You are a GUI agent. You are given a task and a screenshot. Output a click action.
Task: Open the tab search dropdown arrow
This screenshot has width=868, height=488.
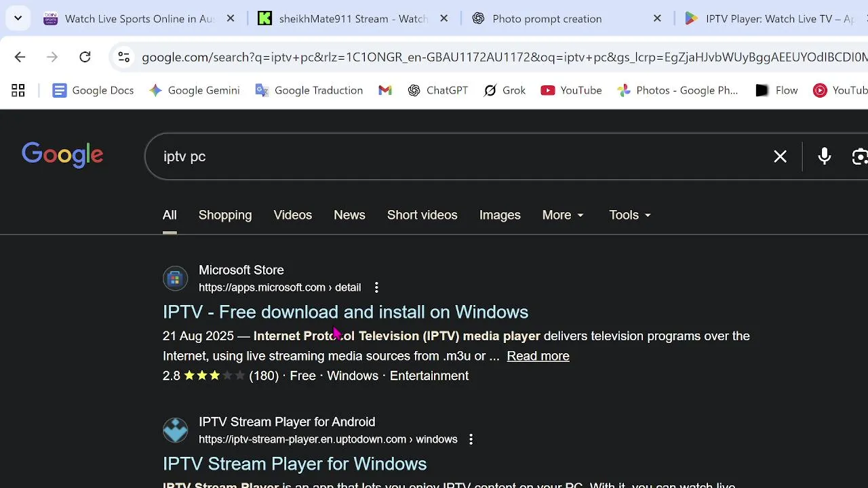[x=18, y=18]
